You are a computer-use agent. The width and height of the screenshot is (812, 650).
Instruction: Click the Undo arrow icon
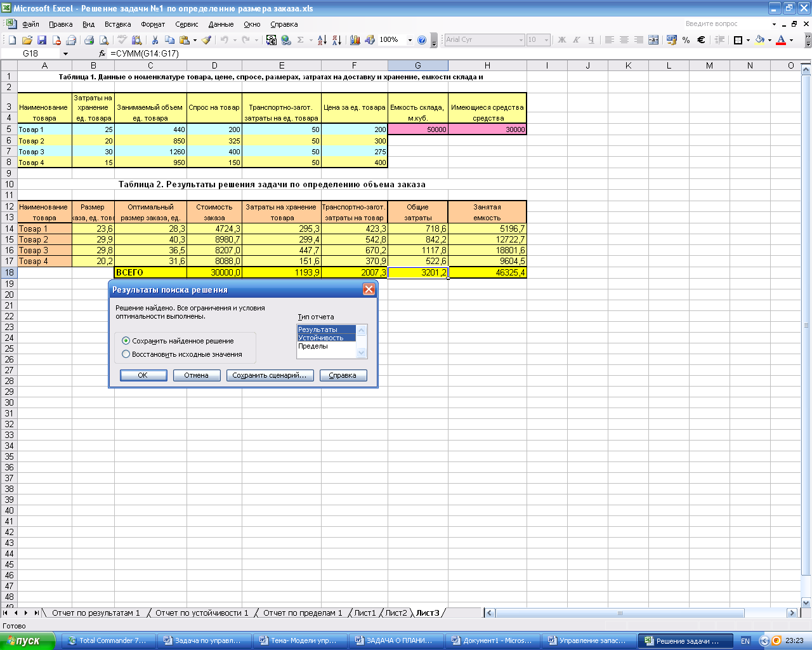224,40
